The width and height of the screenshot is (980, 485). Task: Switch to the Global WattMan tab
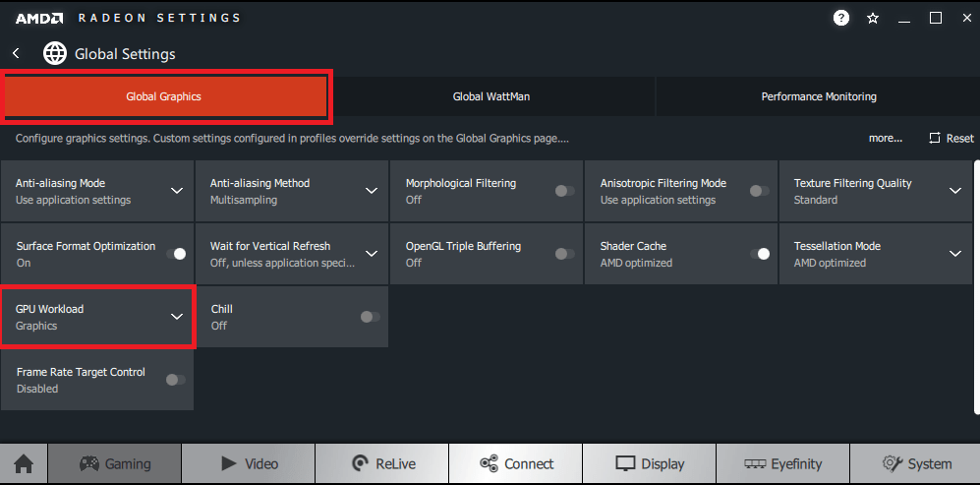(x=491, y=97)
